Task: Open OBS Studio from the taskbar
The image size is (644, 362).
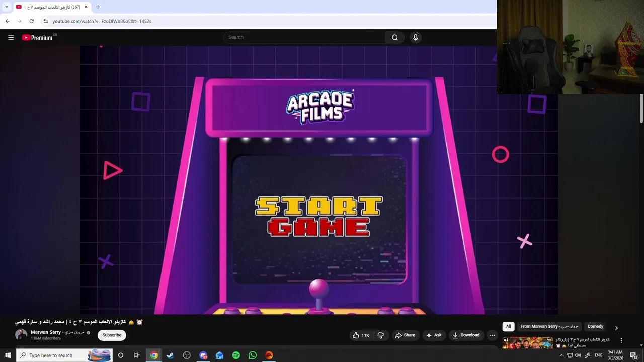Action: pos(187,355)
